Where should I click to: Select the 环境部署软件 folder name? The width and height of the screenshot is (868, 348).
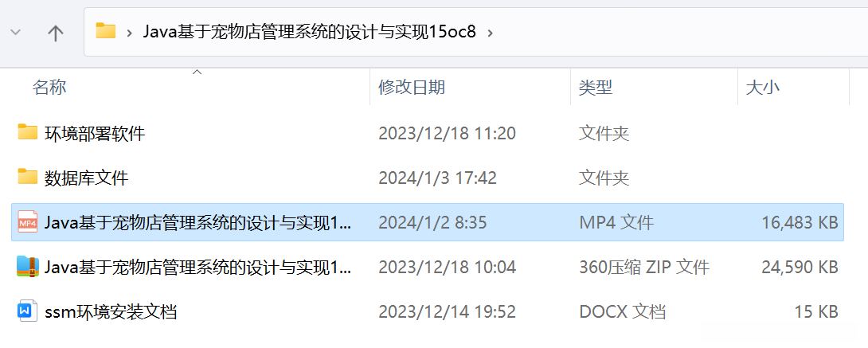[95, 133]
